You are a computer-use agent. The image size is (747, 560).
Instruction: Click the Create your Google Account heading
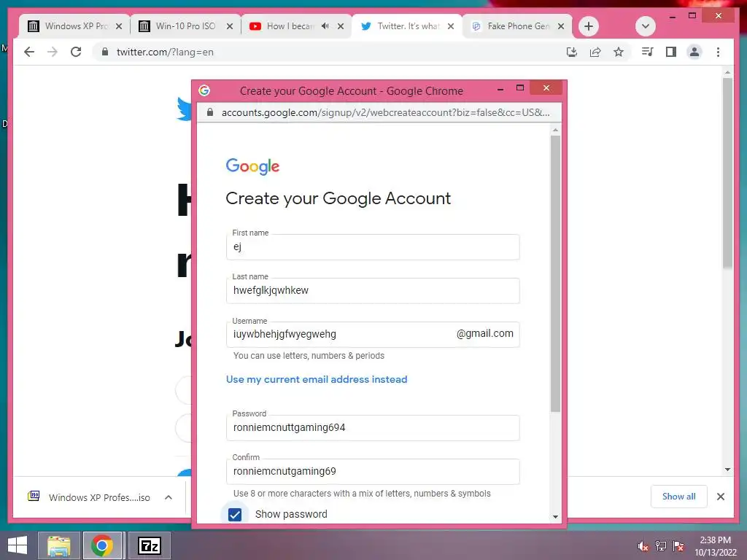tap(338, 198)
